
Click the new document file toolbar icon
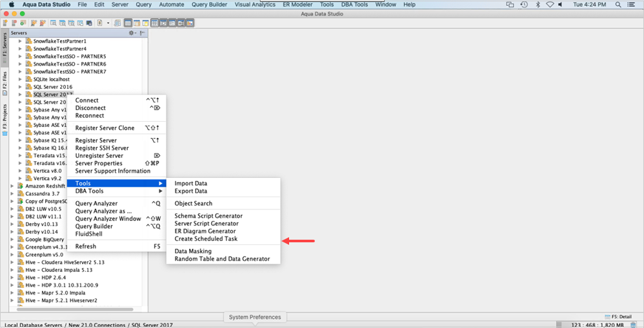[100, 23]
